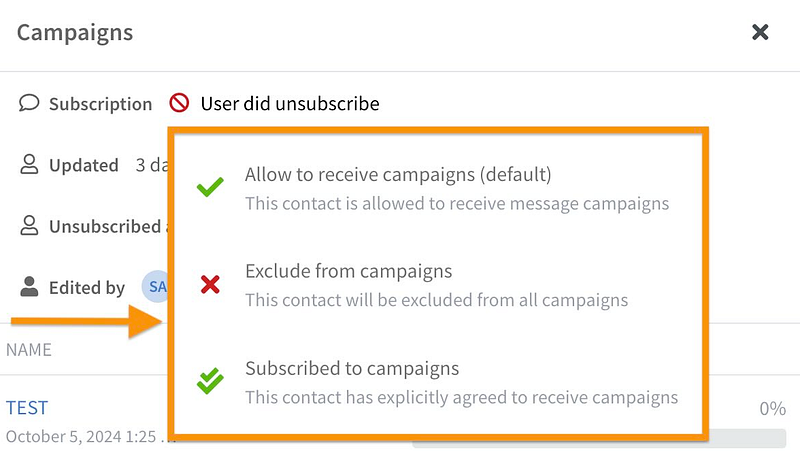The width and height of the screenshot is (800, 462).
Task: Click the campaign date October 5, 2024
Action: (x=80, y=437)
